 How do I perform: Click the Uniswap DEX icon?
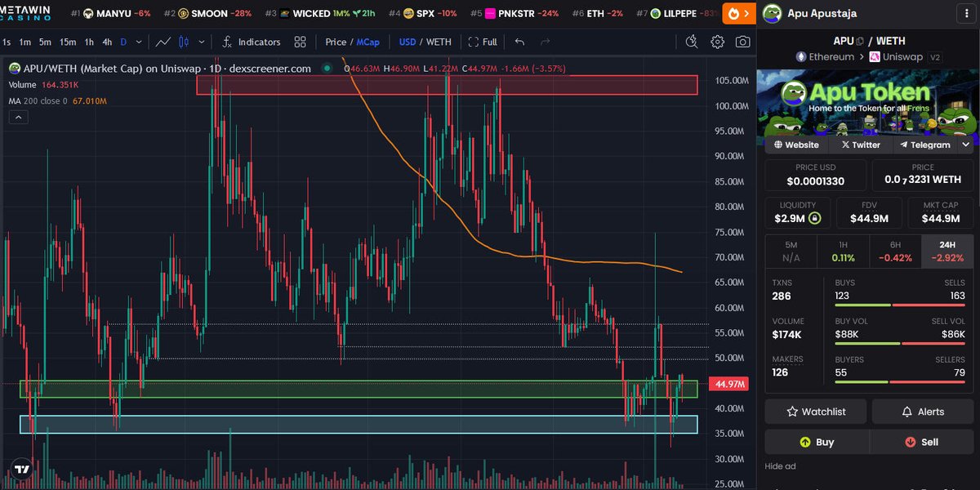[874, 57]
